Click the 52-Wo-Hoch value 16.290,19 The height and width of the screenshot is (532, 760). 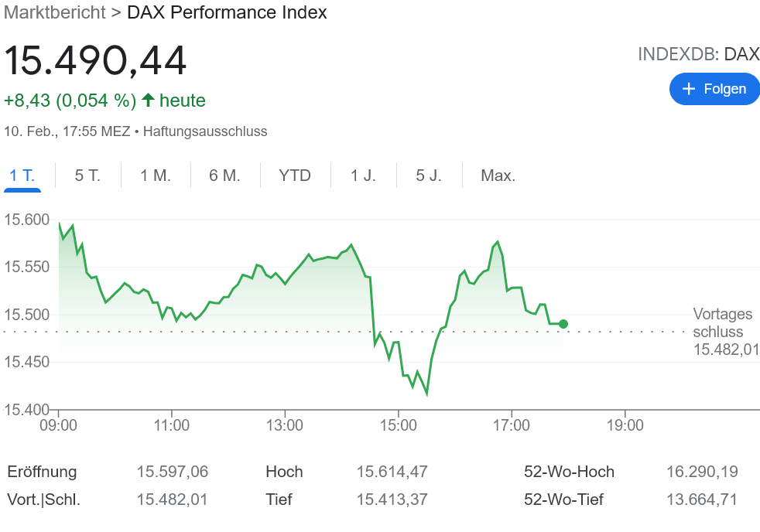[x=702, y=472]
